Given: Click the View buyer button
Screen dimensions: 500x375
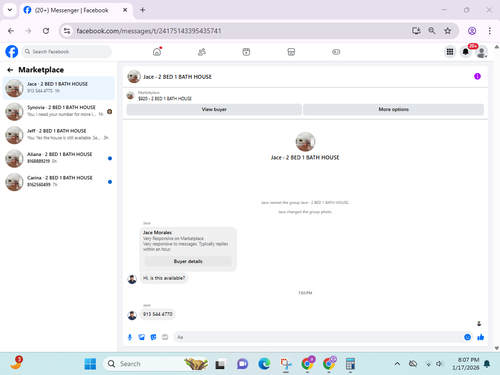Looking at the screenshot, I should click(214, 109).
